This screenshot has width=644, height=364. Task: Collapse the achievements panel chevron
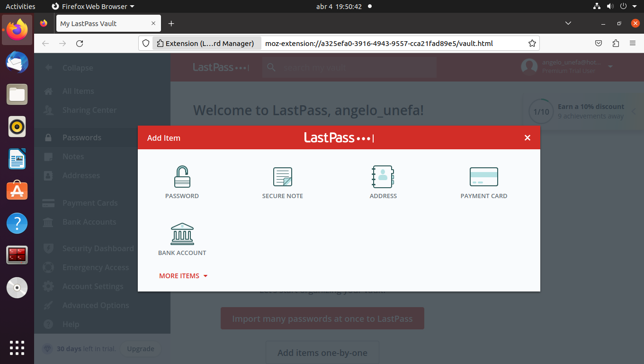[634, 112]
